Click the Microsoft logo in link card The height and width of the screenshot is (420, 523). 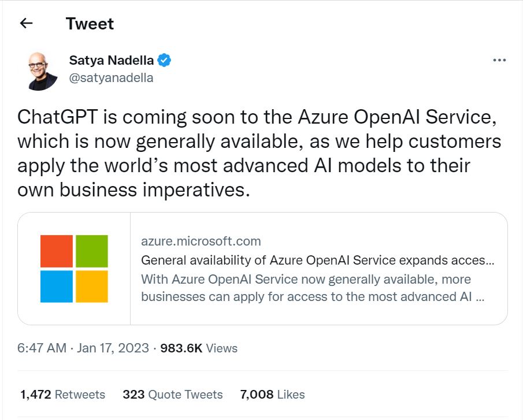(74, 269)
